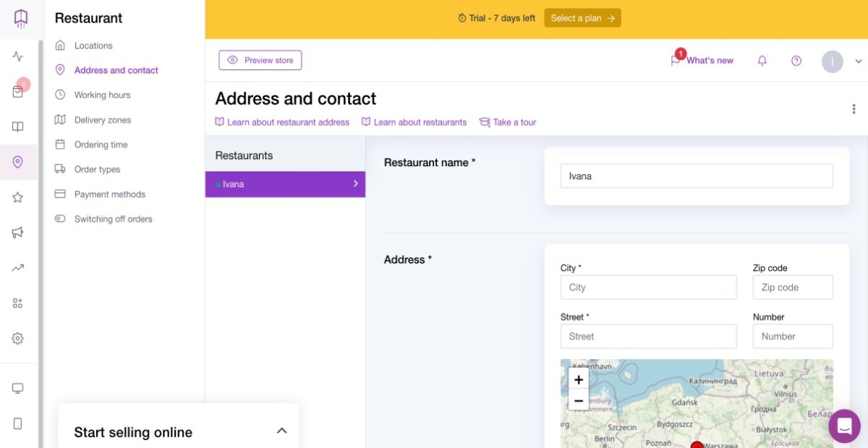Image resolution: width=868 pixels, height=448 pixels.
Task: Expand the Ivana restaurant entry chevron
Action: coord(355,184)
